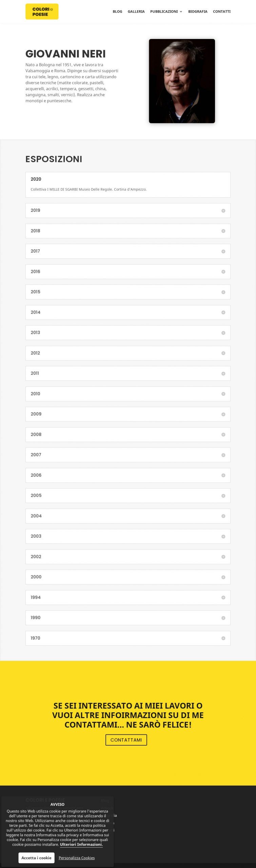Expand the 2018 exhibitions section
The width and height of the screenshot is (256, 868).
[x=127, y=231]
